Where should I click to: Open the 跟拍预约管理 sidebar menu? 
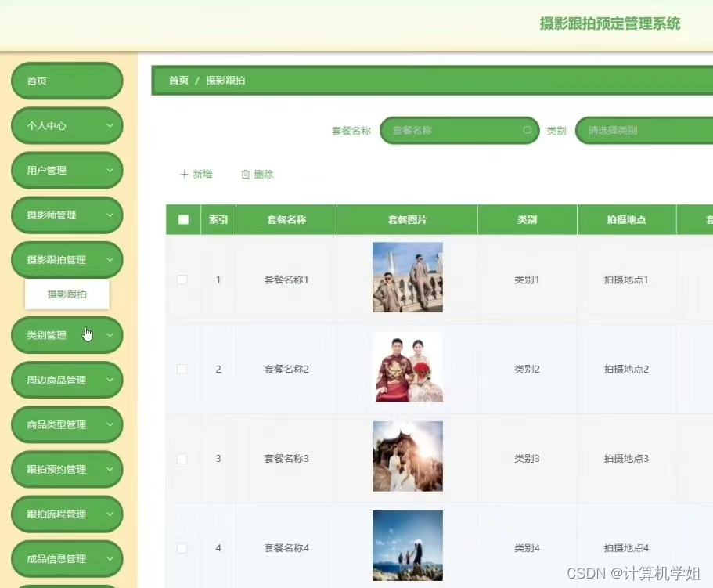67,469
